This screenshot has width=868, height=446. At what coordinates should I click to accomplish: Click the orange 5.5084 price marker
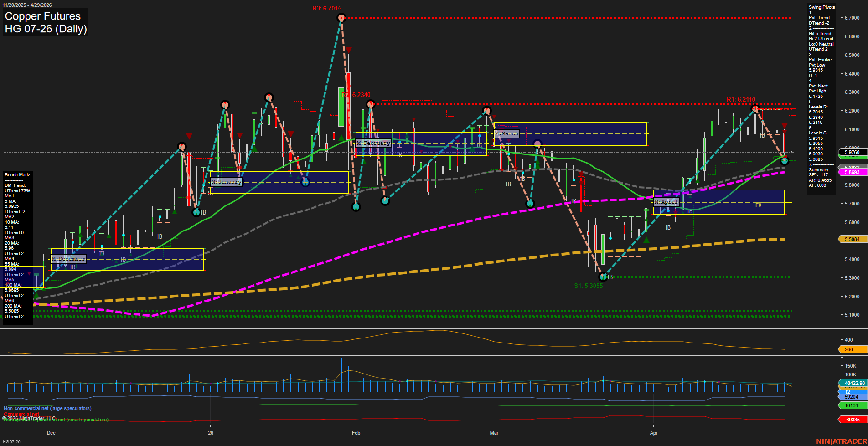point(852,239)
